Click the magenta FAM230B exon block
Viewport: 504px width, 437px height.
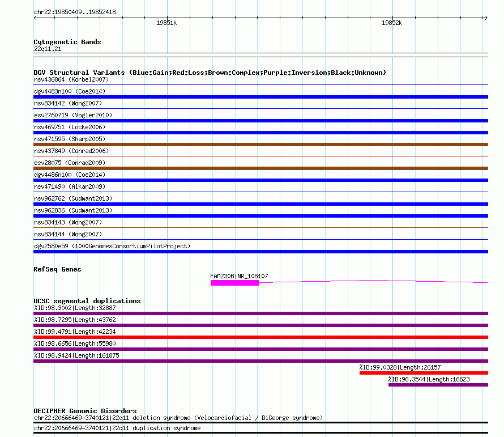[234, 283]
